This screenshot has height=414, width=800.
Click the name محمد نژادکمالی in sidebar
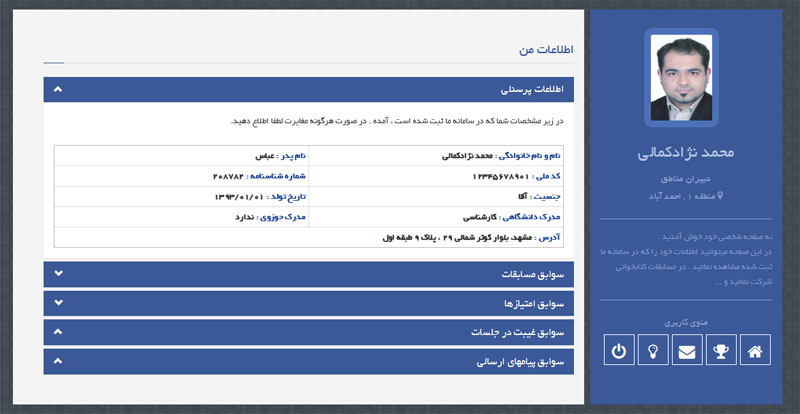coord(685,153)
